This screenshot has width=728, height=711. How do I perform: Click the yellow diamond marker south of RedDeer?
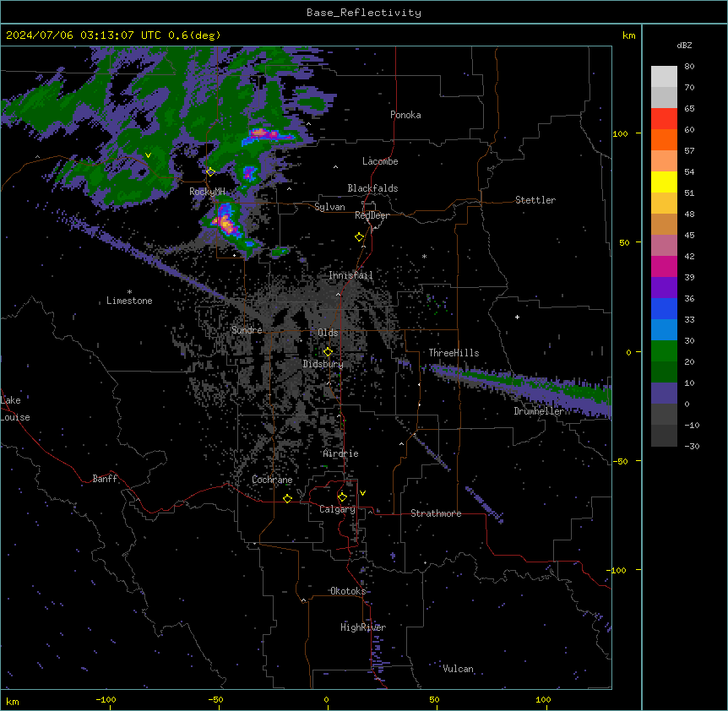[360, 237]
